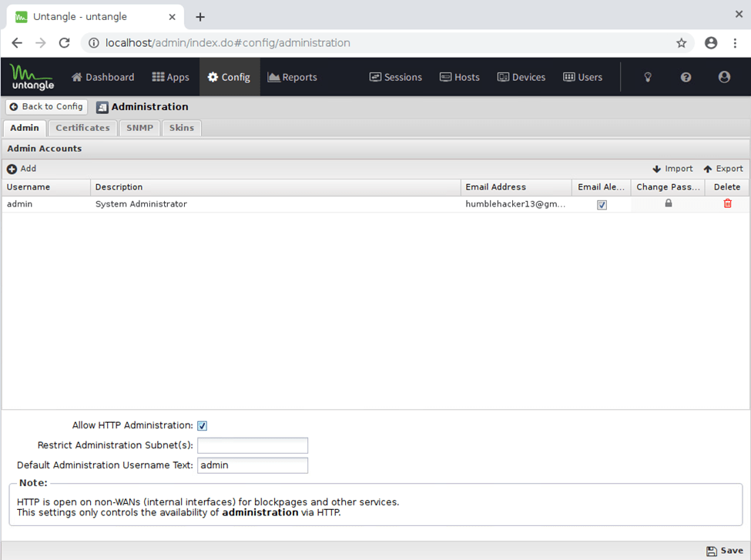Switch to the Certificates tab
Viewport: 751px width, 560px height.
82,128
